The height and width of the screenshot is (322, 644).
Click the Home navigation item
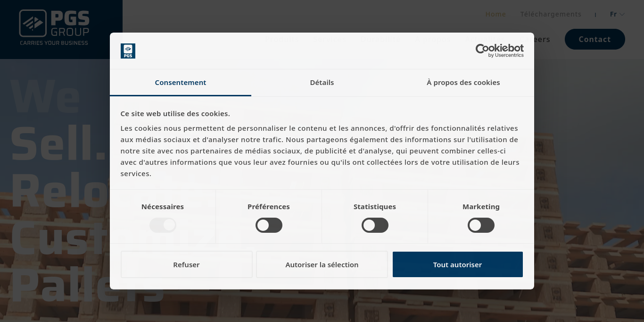495,14
